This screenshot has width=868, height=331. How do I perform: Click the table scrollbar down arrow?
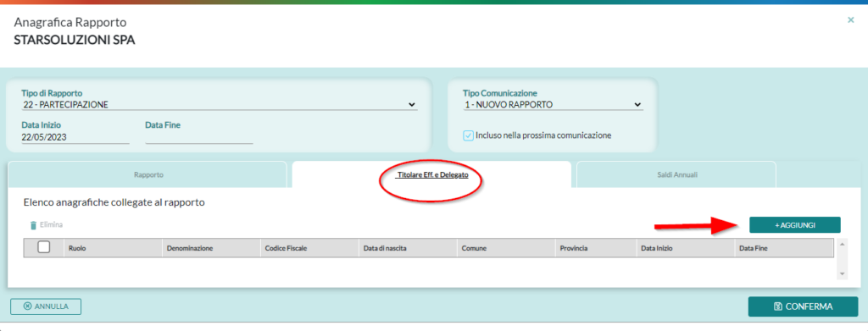click(842, 273)
